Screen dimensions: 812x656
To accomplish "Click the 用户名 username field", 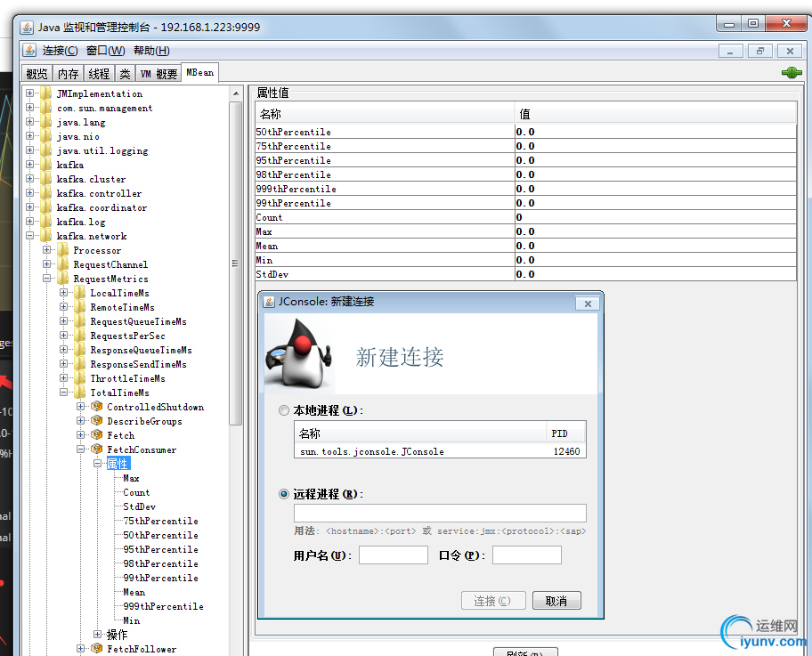I will pos(394,555).
